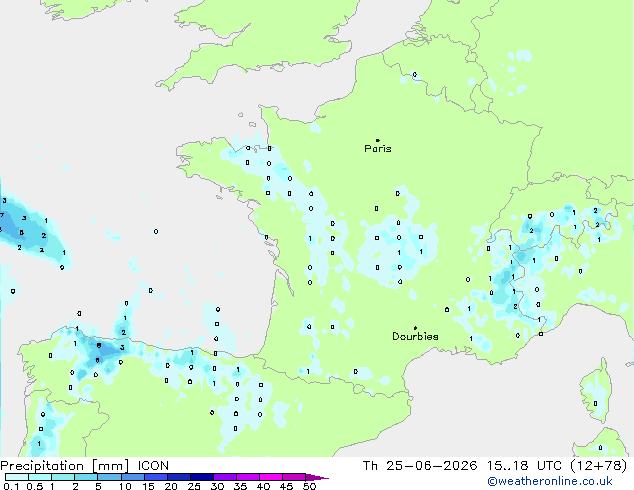Click the Dourbies location label
The image size is (634, 490).
(x=415, y=336)
